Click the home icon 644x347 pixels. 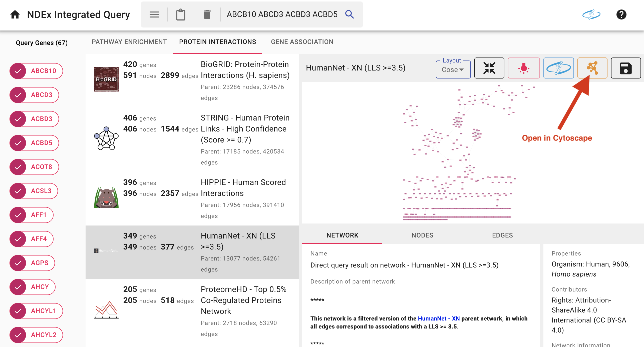coord(15,14)
